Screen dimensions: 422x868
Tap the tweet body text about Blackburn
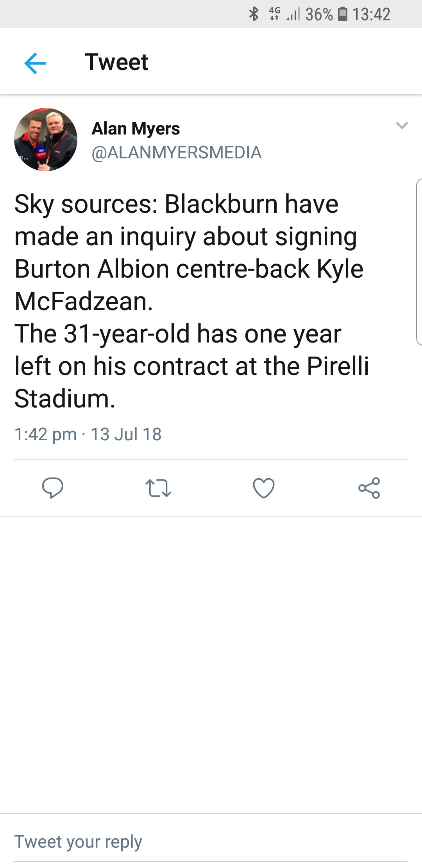[191, 301]
